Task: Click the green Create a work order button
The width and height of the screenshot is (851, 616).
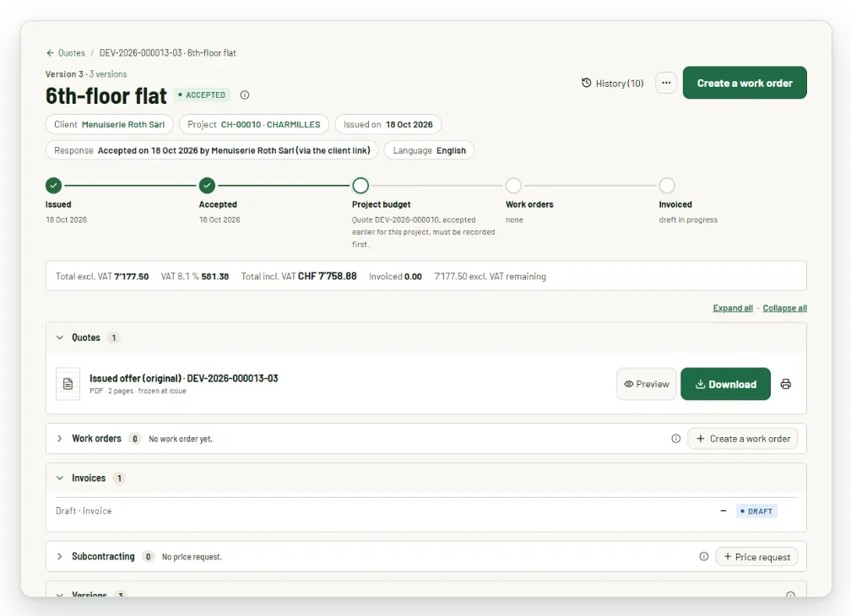Action: click(x=745, y=83)
